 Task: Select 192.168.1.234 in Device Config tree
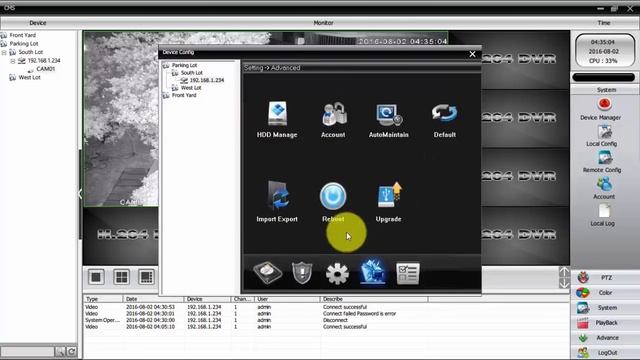pyautogui.click(x=207, y=80)
